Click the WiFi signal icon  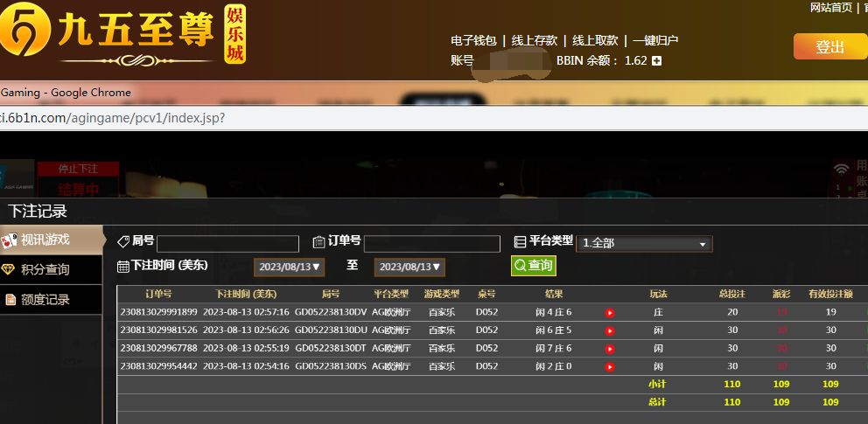(842, 169)
